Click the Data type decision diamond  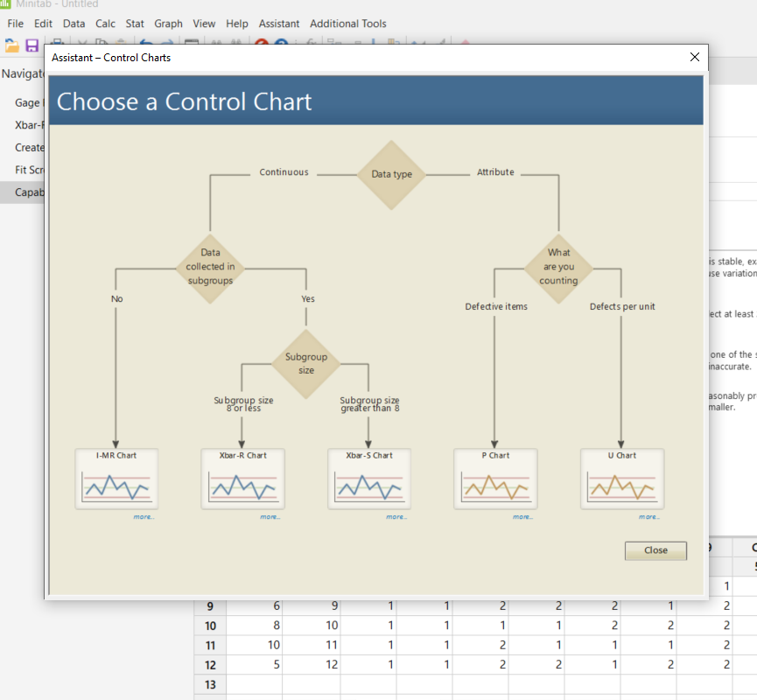pyautogui.click(x=392, y=172)
